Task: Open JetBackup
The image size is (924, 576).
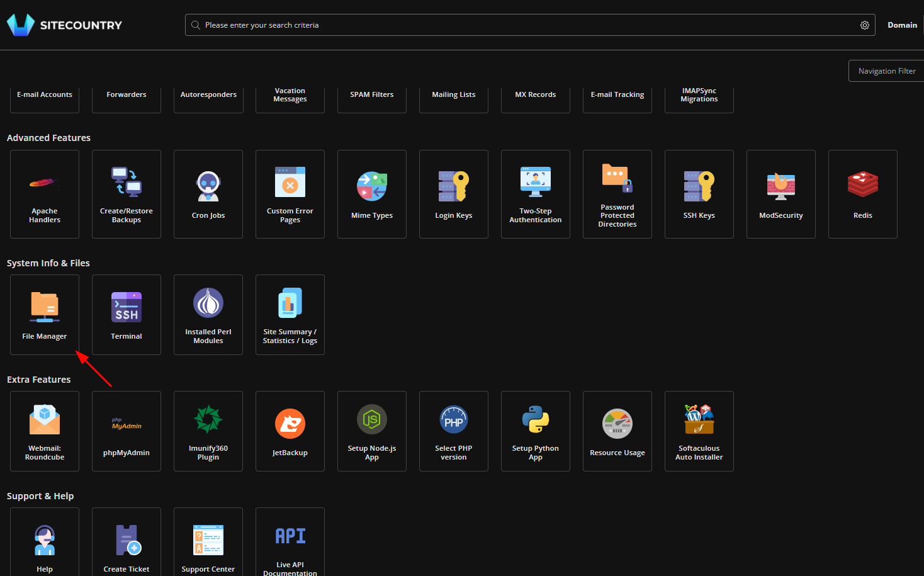Action: coord(290,431)
